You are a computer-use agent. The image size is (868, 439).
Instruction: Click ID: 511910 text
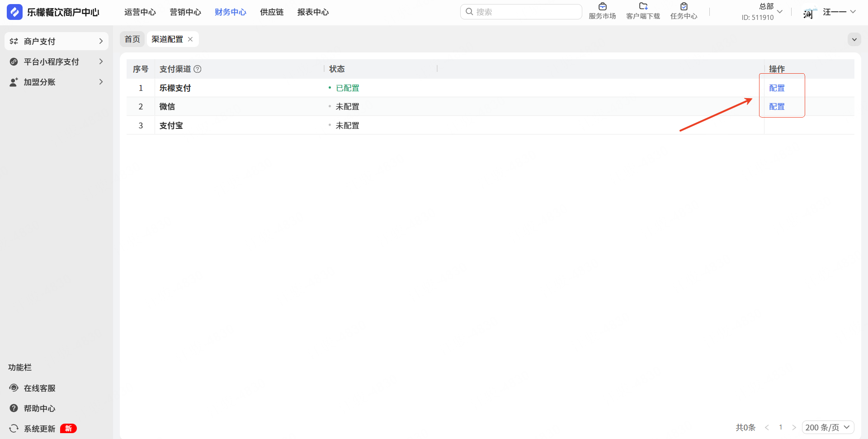[x=758, y=18]
